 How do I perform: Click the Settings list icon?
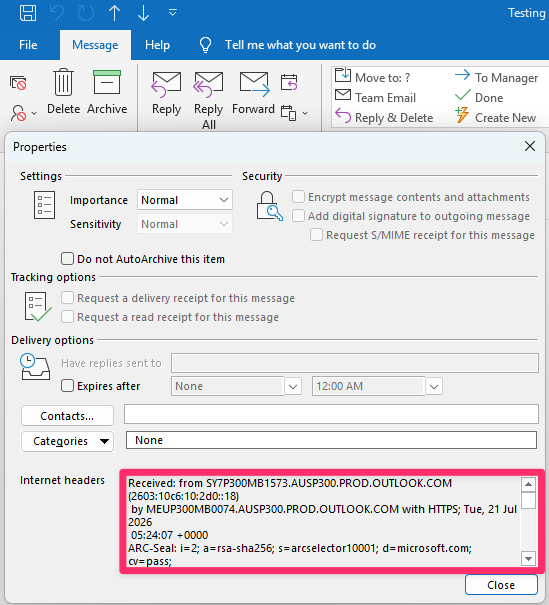(44, 205)
